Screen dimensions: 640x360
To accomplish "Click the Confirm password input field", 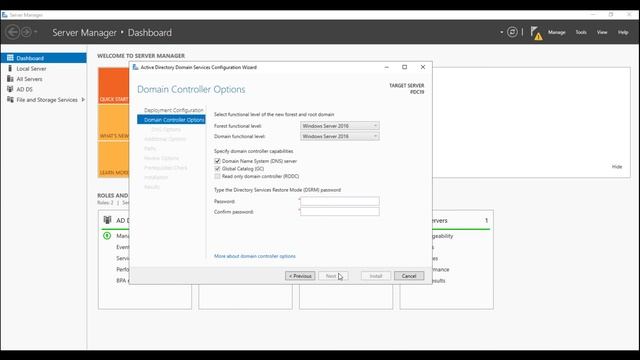I will click(x=340, y=211).
